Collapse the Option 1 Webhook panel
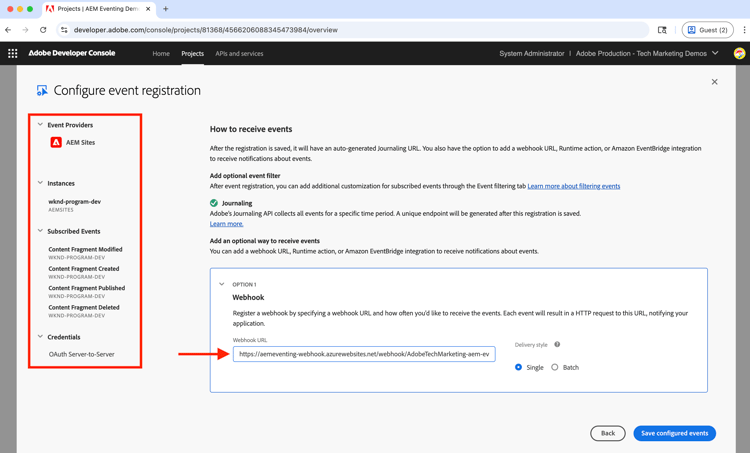Screen dimensions: 750x453 pyautogui.click(x=221, y=284)
